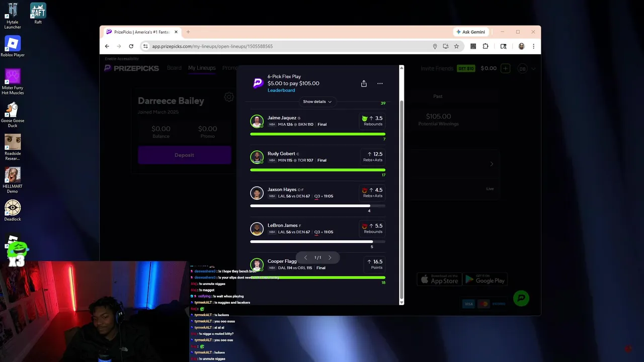
Task: Expand Show details dropdown
Action: click(x=317, y=102)
